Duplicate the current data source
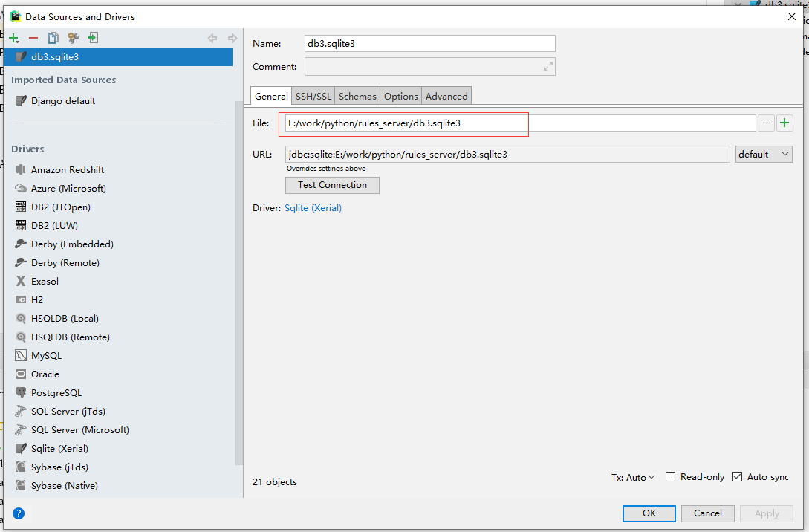The width and height of the screenshot is (809, 532). [53, 37]
